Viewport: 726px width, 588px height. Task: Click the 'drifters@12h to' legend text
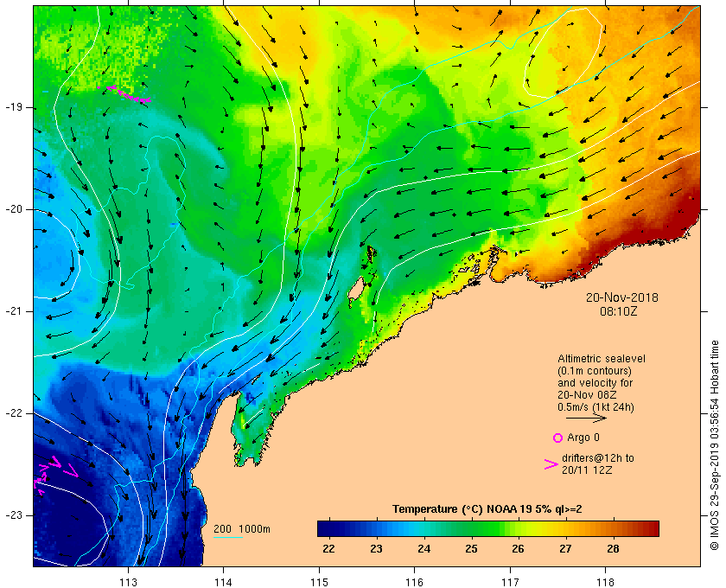point(598,458)
